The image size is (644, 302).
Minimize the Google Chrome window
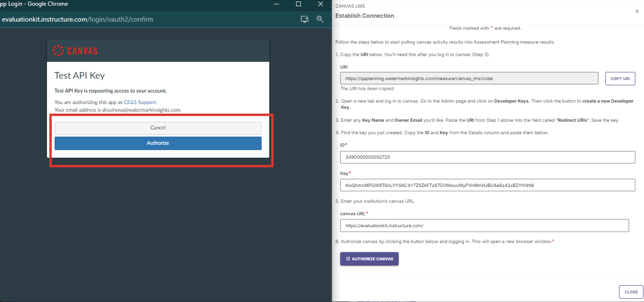[276, 4]
